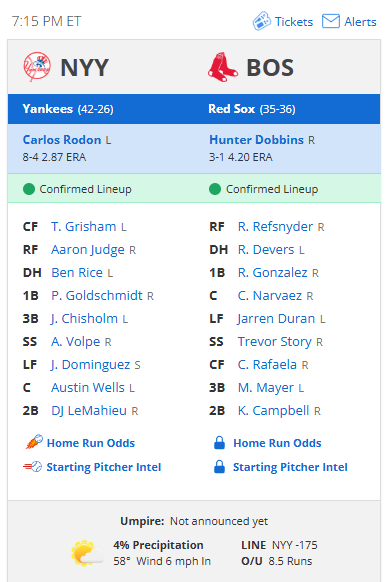The width and height of the screenshot is (387, 582).
Task: Select Trevor Story in the lineup
Action: [275, 342]
